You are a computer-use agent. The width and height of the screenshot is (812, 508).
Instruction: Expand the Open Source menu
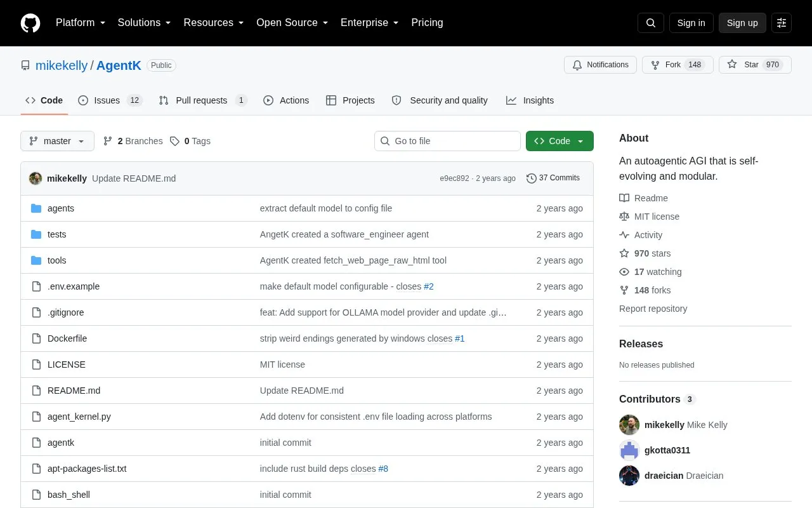[292, 23]
